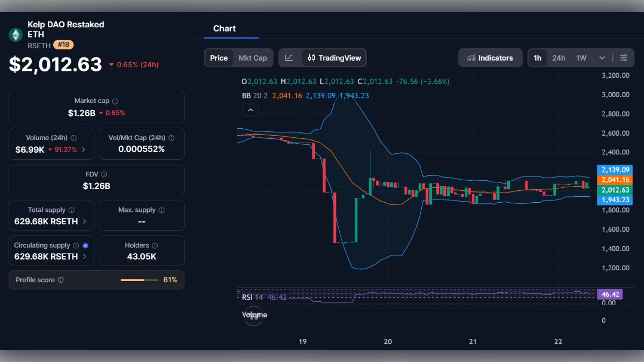Open chart display settings via sliders icon
The image size is (644, 362).
(624, 57)
